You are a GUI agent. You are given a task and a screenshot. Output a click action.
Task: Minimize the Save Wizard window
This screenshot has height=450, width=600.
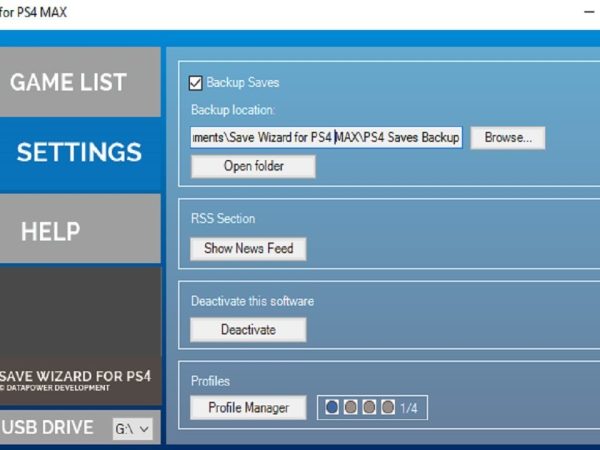589,12
